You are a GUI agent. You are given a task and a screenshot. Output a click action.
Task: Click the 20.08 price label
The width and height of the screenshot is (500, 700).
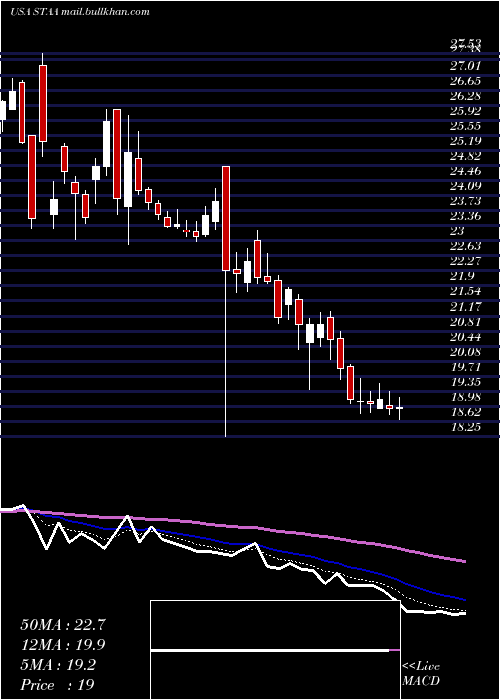pyautogui.click(x=465, y=352)
